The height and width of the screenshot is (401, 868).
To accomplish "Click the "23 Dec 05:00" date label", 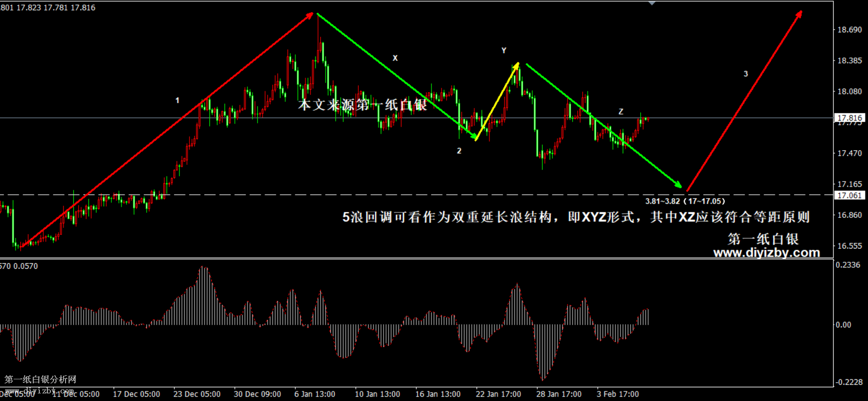I will point(197,394).
